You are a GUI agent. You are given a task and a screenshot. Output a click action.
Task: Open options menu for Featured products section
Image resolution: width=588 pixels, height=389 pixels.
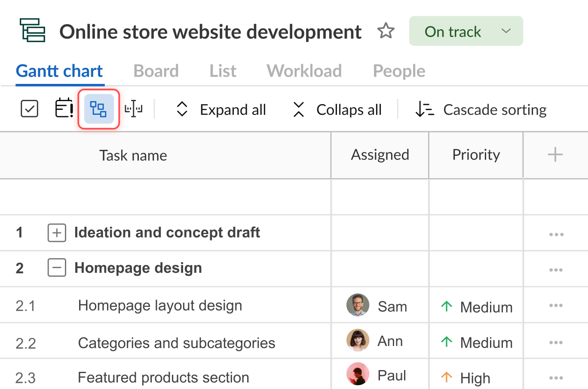(556, 377)
